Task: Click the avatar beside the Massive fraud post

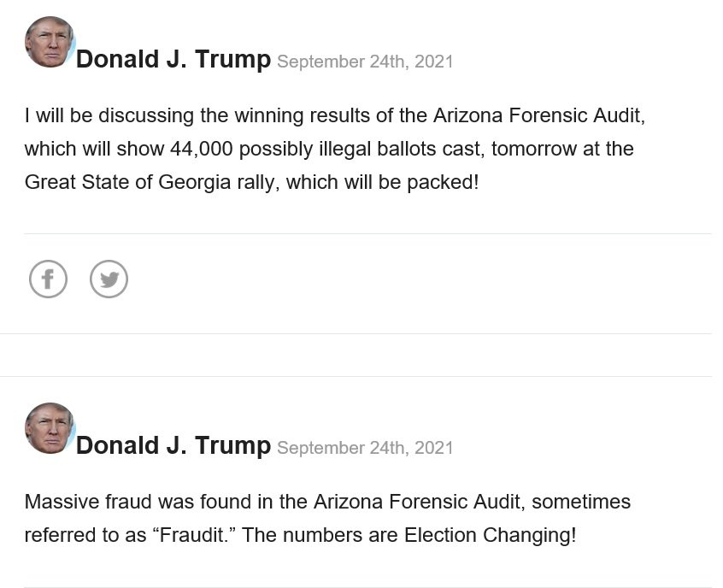Action: pos(50,428)
